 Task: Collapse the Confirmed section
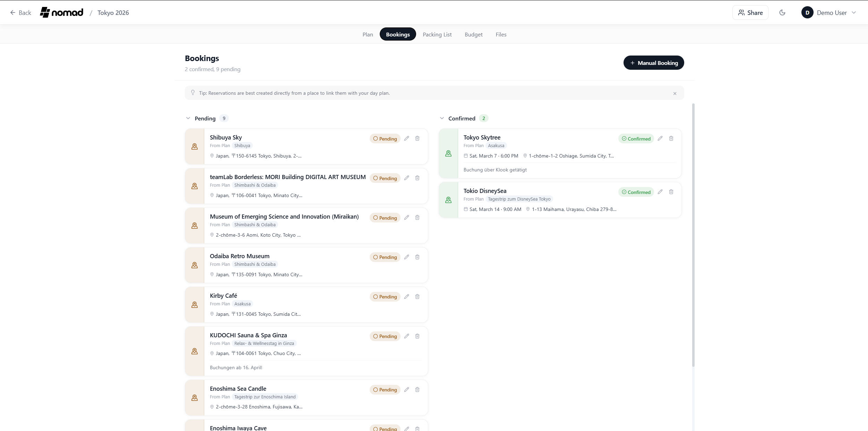coord(442,118)
